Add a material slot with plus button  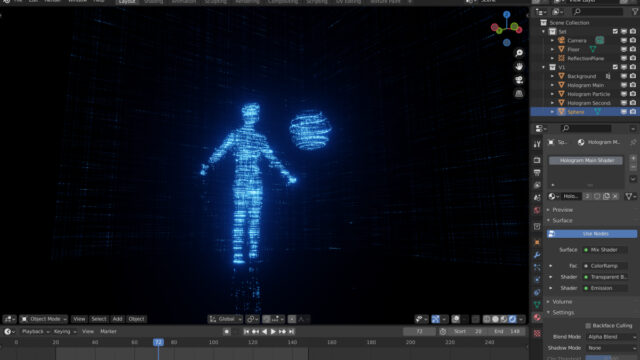(633, 158)
